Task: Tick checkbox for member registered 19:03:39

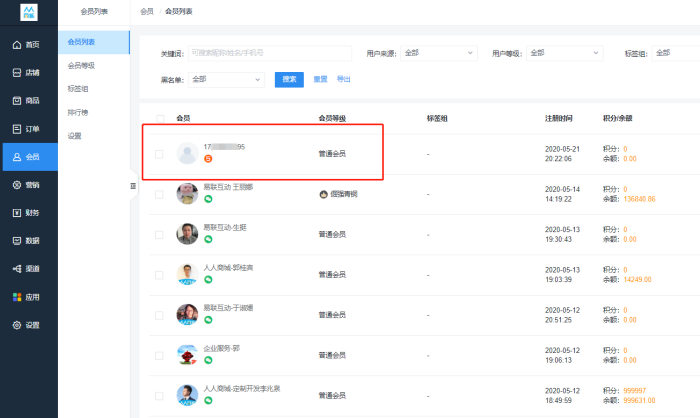Action: point(159,275)
